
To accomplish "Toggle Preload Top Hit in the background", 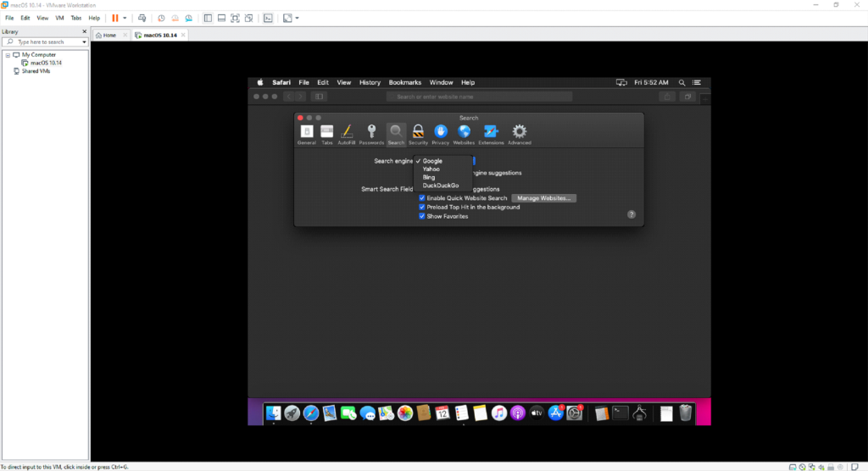I will coord(422,207).
